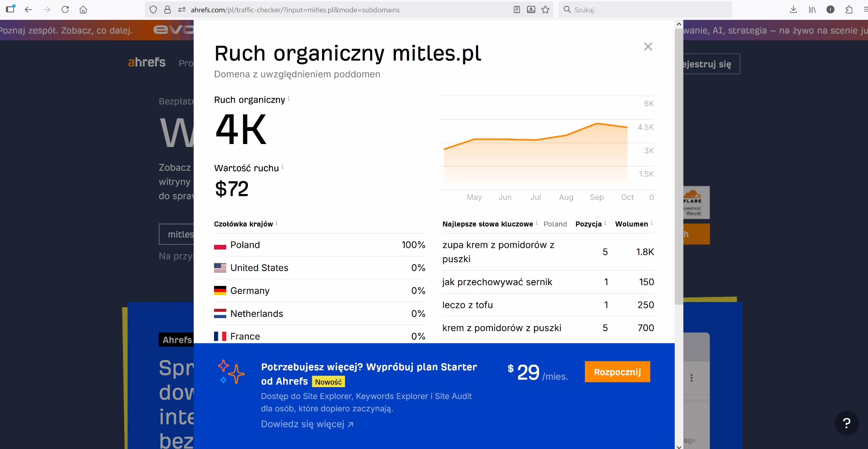Click the $29 /mies. price text

pyautogui.click(x=538, y=373)
